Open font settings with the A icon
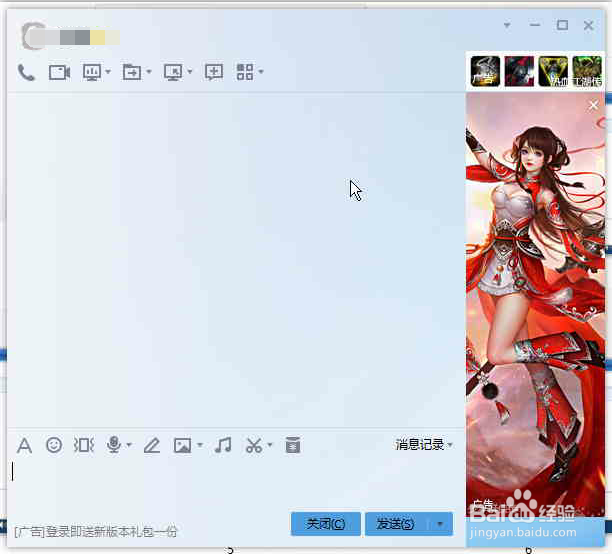 click(24, 445)
